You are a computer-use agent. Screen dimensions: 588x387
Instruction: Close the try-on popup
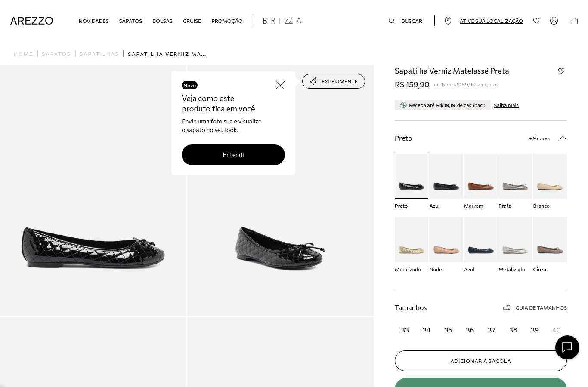click(280, 85)
